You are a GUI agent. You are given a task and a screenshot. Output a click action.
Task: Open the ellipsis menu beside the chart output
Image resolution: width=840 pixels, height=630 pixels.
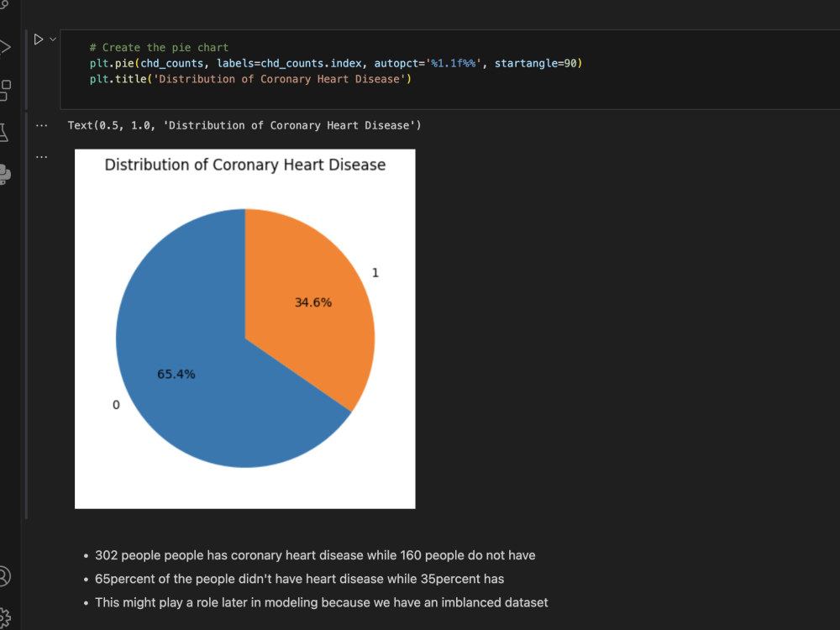pos(41,157)
